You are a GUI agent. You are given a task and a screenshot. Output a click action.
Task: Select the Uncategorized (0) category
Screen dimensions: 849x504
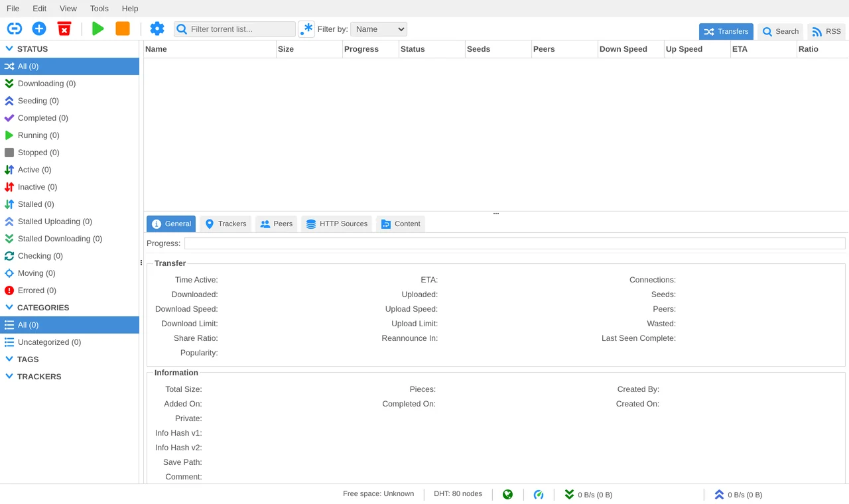tap(70, 342)
